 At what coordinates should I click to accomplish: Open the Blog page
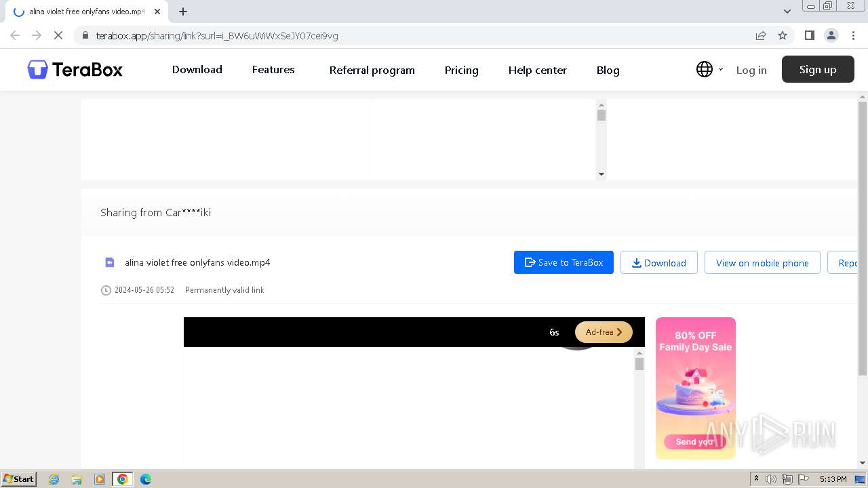(608, 70)
